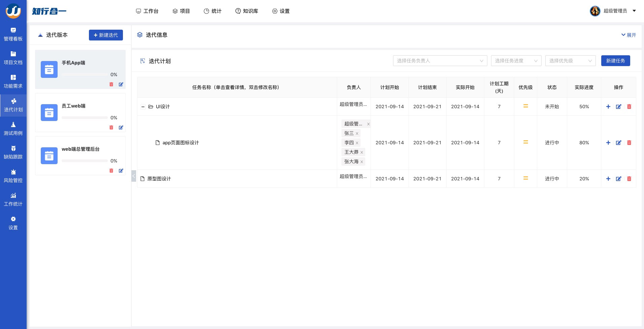Switch to the 统计 top menu
This screenshot has height=329, width=644.
(x=213, y=11)
